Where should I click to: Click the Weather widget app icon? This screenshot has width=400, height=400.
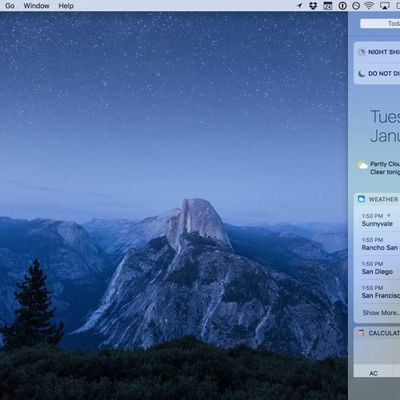coord(361,199)
